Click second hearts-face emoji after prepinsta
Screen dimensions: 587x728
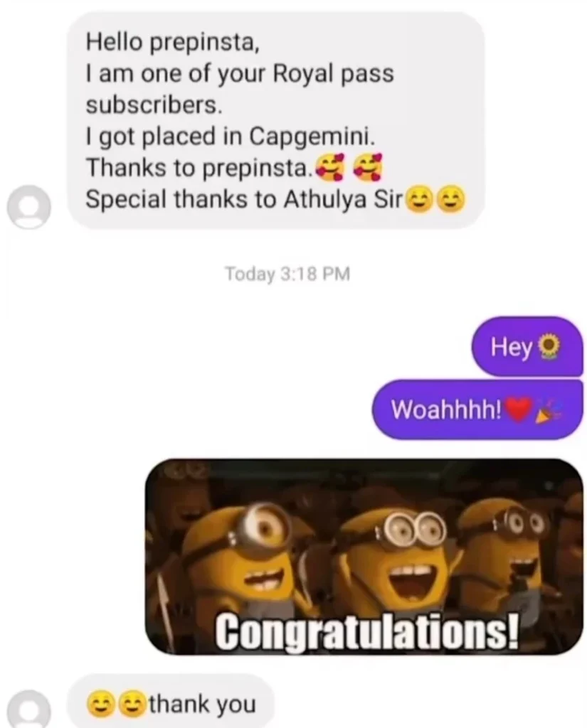(368, 167)
